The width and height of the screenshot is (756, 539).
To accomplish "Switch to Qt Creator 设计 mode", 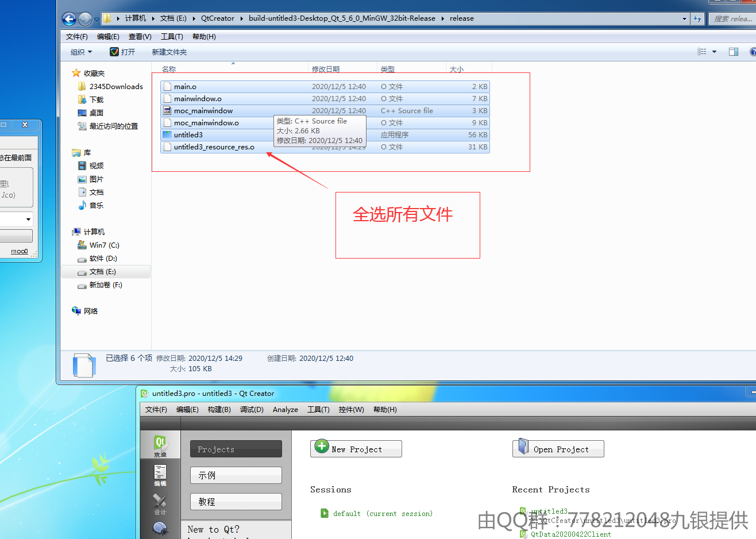I will pos(160,504).
